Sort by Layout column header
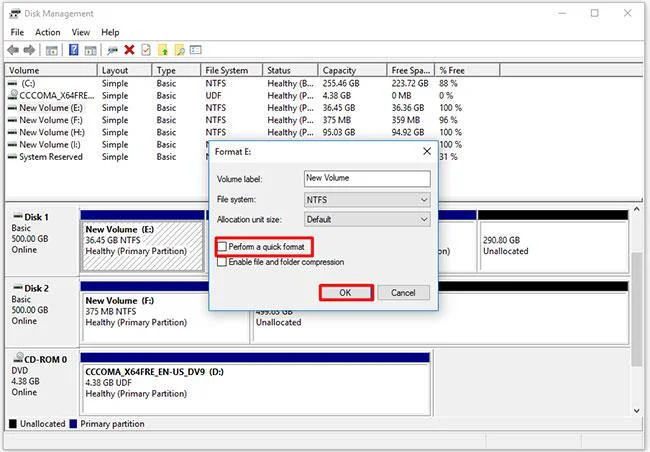This screenshot has height=452, width=650. [125, 70]
